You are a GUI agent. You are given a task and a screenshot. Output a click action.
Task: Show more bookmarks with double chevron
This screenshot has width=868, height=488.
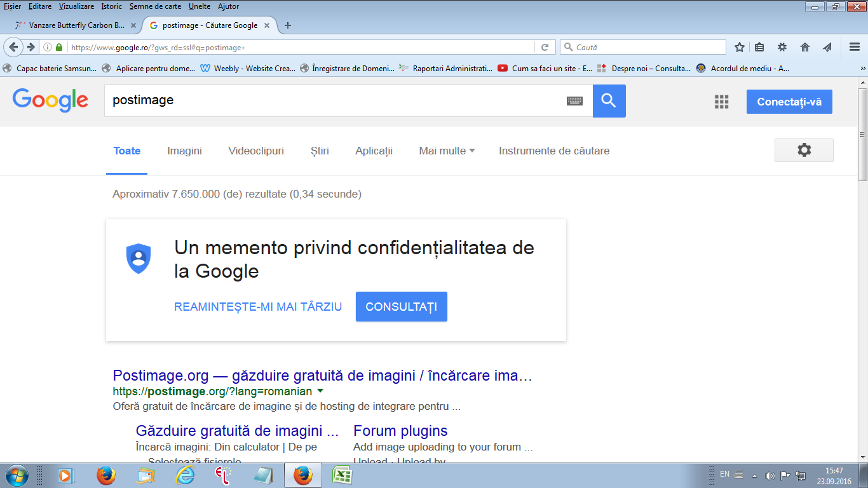coord(863,68)
